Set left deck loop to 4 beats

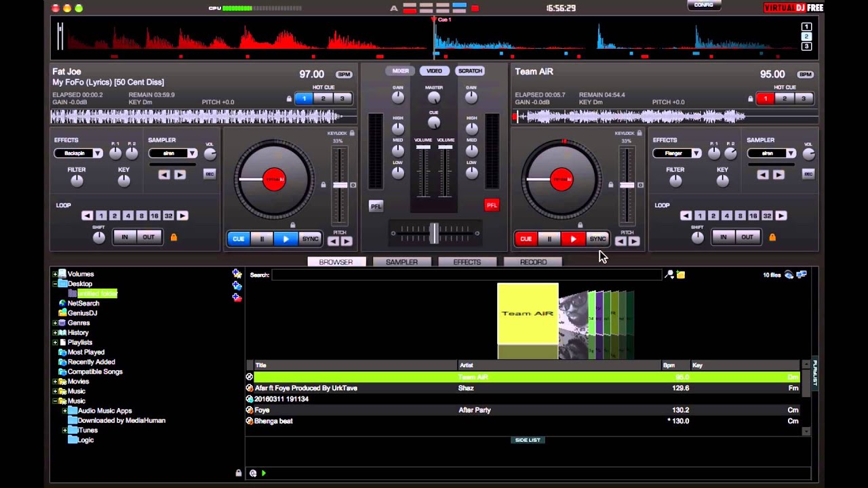[127, 216]
